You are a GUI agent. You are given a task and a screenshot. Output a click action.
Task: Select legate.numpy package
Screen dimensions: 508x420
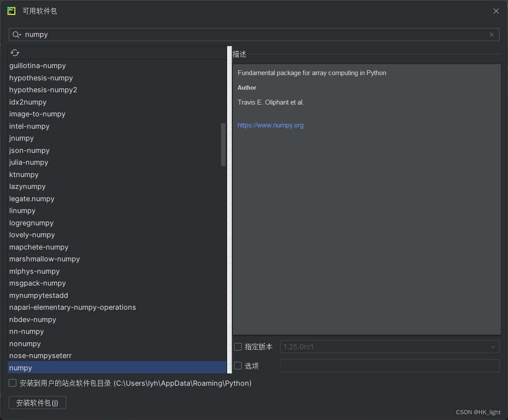tap(117, 199)
